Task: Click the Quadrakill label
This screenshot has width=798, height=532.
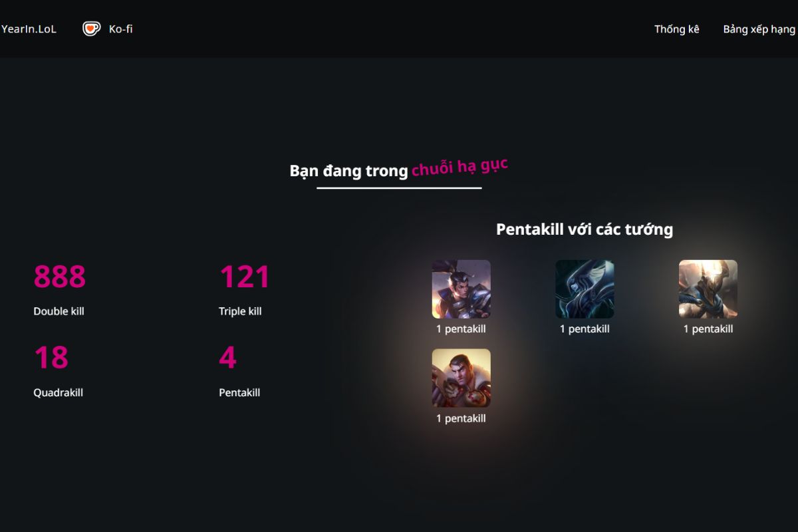Action: pyautogui.click(x=58, y=393)
